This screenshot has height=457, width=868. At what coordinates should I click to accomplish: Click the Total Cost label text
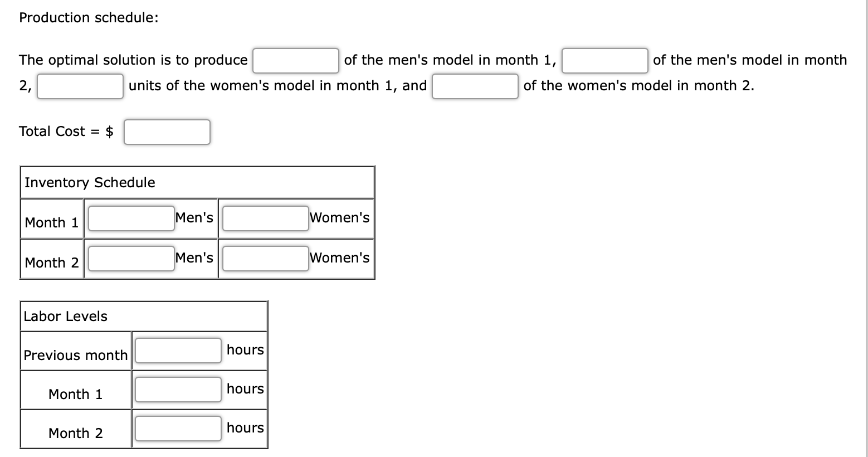[65, 132]
